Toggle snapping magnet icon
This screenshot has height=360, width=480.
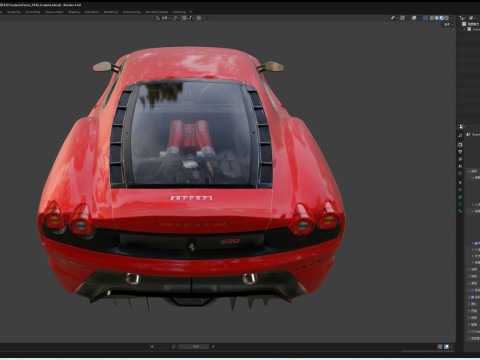[184, 18]
